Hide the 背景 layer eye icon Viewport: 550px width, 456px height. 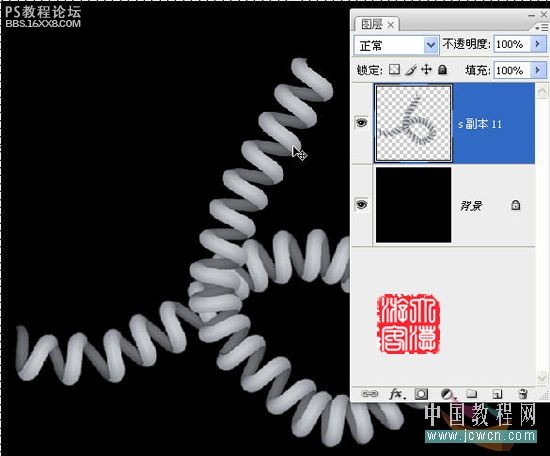(362, 204)
